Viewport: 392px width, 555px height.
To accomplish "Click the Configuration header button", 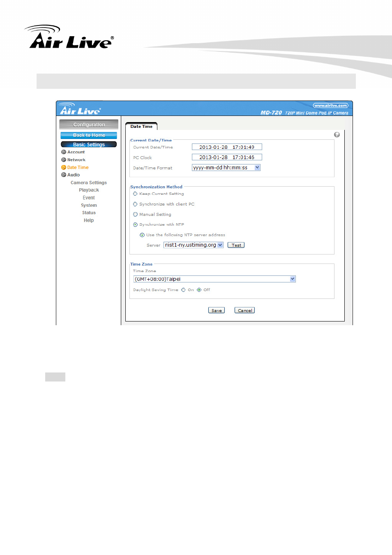I will tap(89, 125).
